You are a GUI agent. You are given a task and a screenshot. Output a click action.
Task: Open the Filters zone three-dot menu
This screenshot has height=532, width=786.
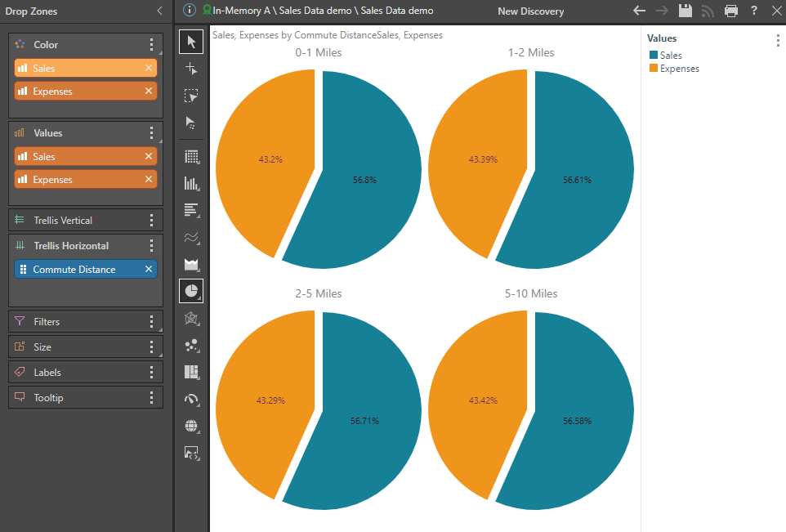point(151,322)
